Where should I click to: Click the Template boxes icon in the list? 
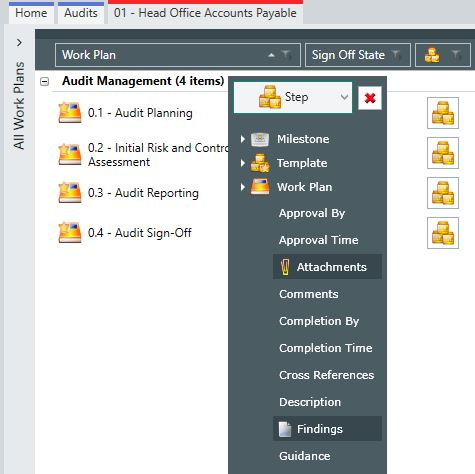260,163
